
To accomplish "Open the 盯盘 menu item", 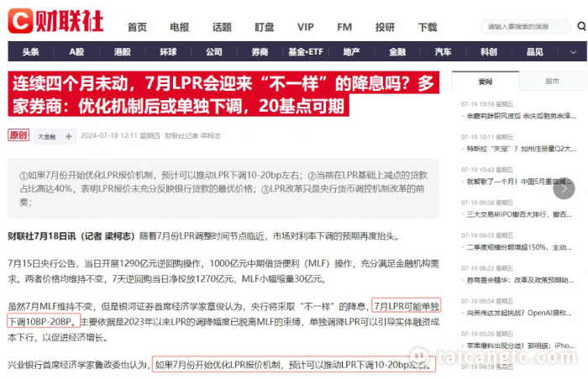I will click(x=265, y=27).
